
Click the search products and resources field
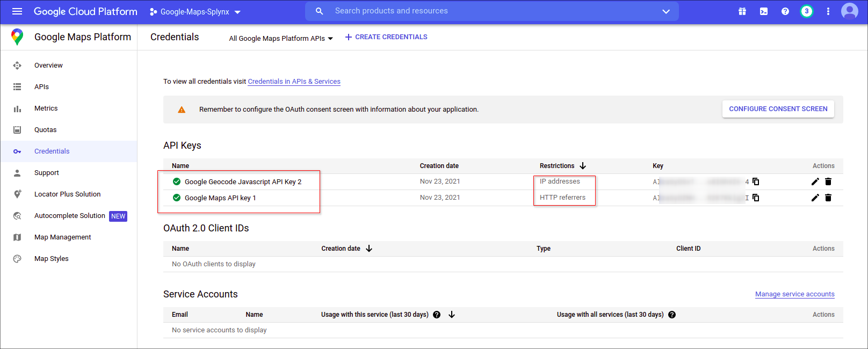click(x=483, y=11)
